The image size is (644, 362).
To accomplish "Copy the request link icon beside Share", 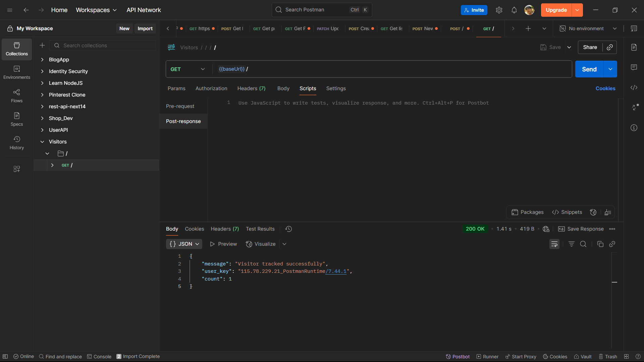I will [x=610, y=47].
